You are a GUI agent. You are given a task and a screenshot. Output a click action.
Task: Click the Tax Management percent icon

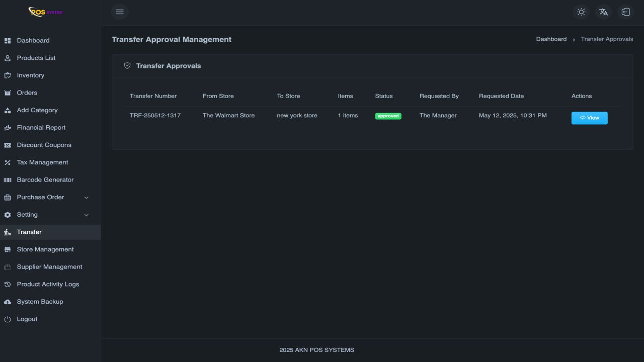click(8, 162)
